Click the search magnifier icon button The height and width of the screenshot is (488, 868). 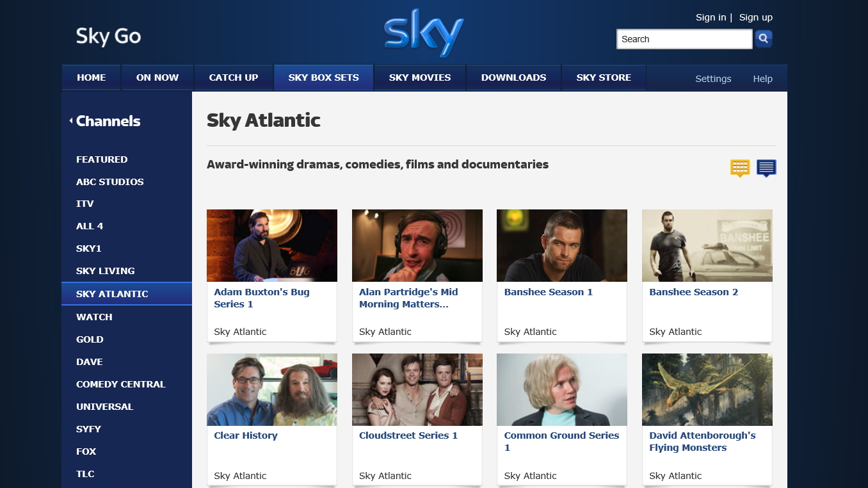pyautogui.click(x=763, y=39)
